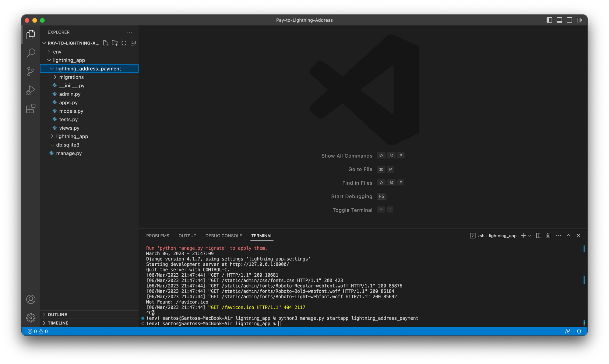Open the Extensions view
The height and width of the screenshot is (364, 609).
click(x=31, y=109)
